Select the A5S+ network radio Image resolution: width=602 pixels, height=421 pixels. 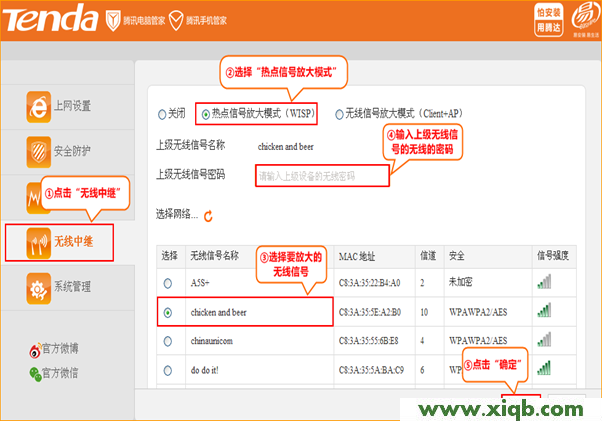[x=168, y=283]
